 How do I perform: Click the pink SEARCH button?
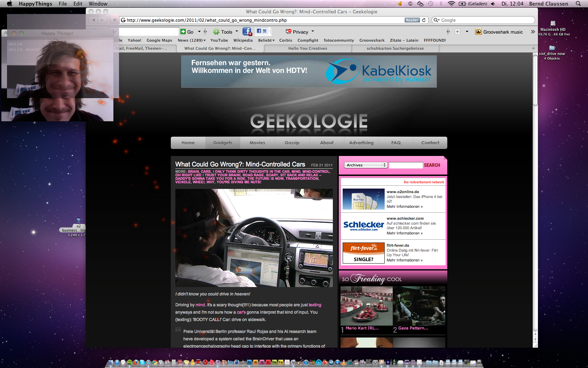[432, 165]
